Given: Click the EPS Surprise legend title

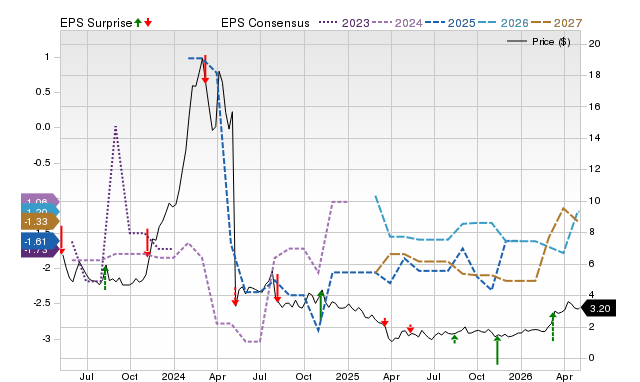Looking at the screenshot, I should (96, 23).
